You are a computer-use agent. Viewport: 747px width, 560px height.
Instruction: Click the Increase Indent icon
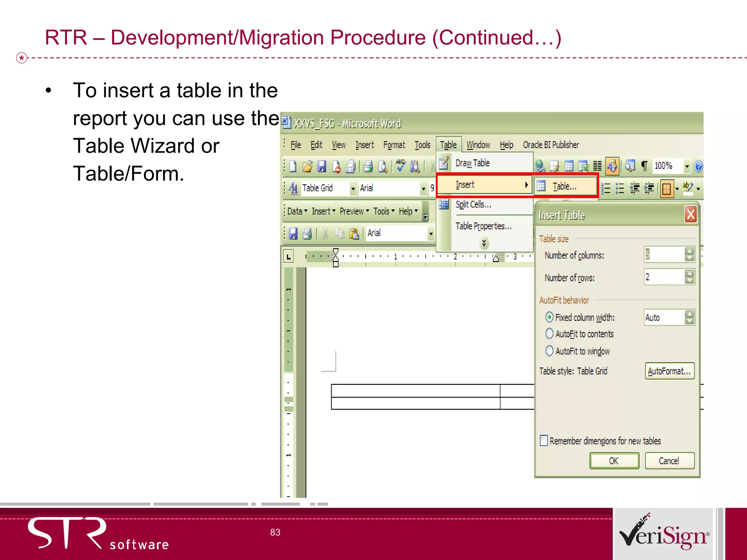click(649, 188)
